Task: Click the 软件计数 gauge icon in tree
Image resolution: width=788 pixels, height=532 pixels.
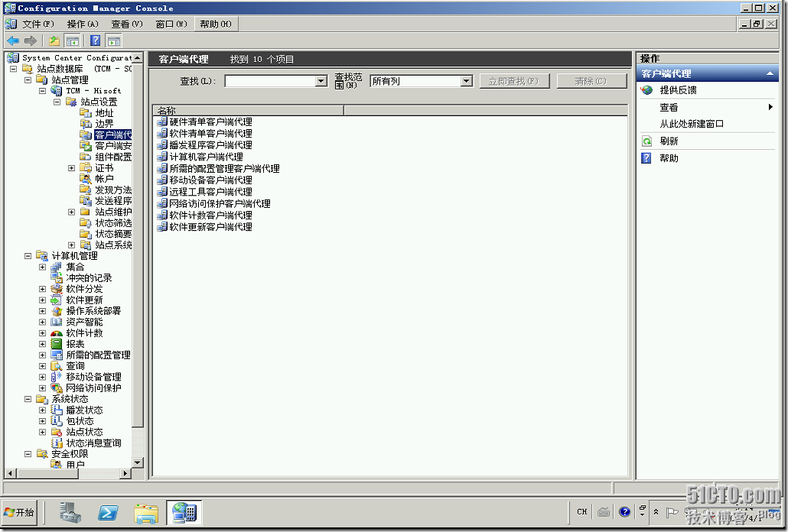Action: tap(57, 333)
